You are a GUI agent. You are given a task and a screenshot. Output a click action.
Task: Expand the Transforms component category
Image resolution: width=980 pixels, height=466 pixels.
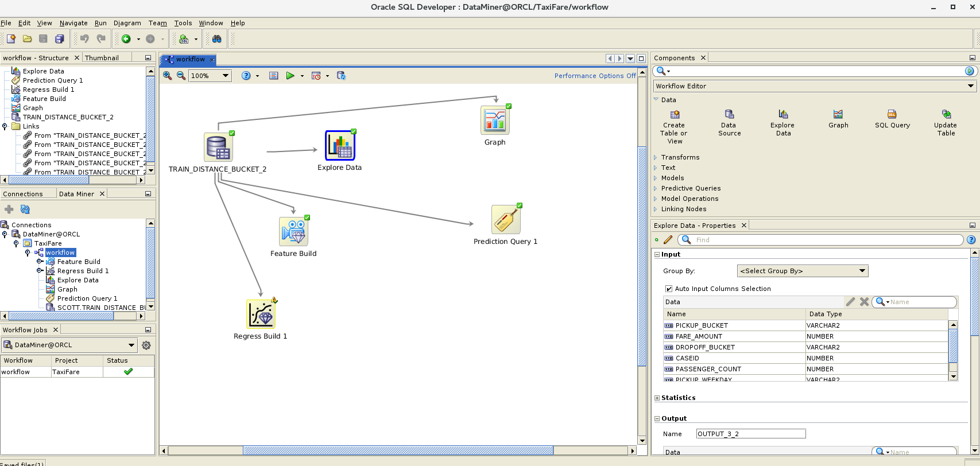[x=656, y=157]
